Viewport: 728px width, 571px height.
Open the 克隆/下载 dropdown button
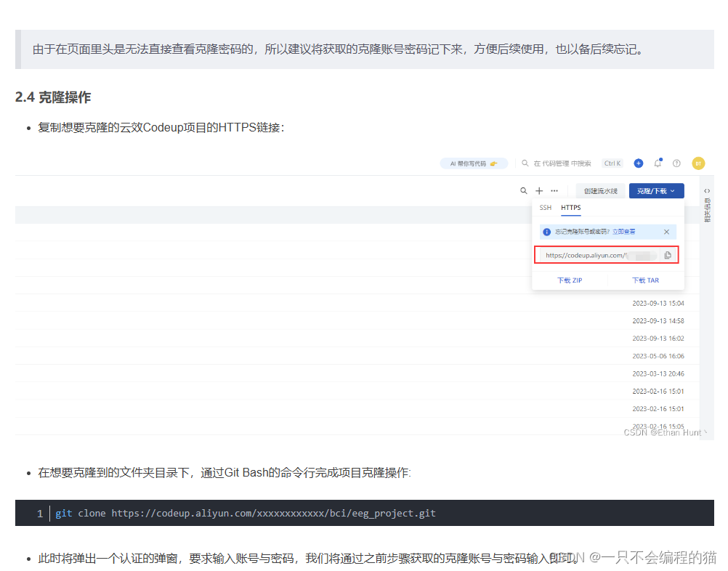[656, 191]
